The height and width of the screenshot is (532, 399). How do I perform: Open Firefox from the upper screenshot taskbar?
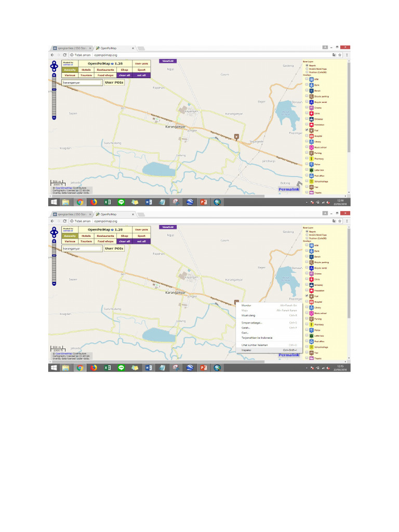tap(94, 202)
